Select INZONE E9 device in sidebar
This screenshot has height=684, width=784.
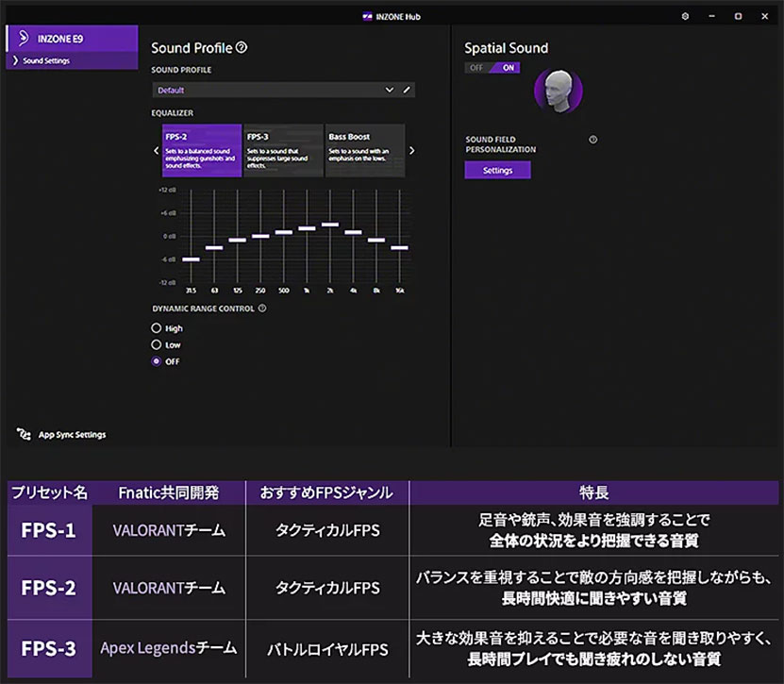tap(73, 39)
